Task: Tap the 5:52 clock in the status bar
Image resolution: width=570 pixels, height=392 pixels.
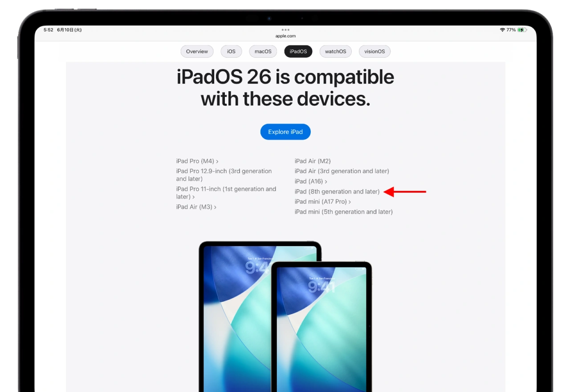Action: [x=48, y=30]
